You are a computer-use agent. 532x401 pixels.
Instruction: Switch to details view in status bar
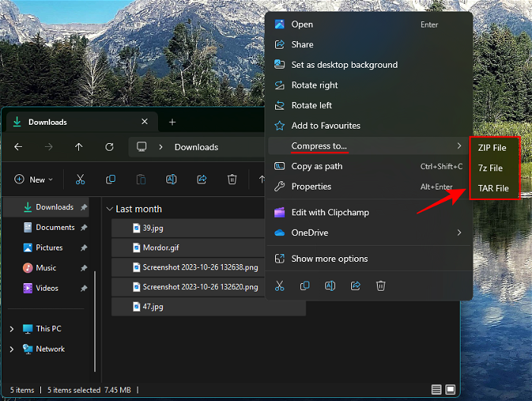(436, 390)
